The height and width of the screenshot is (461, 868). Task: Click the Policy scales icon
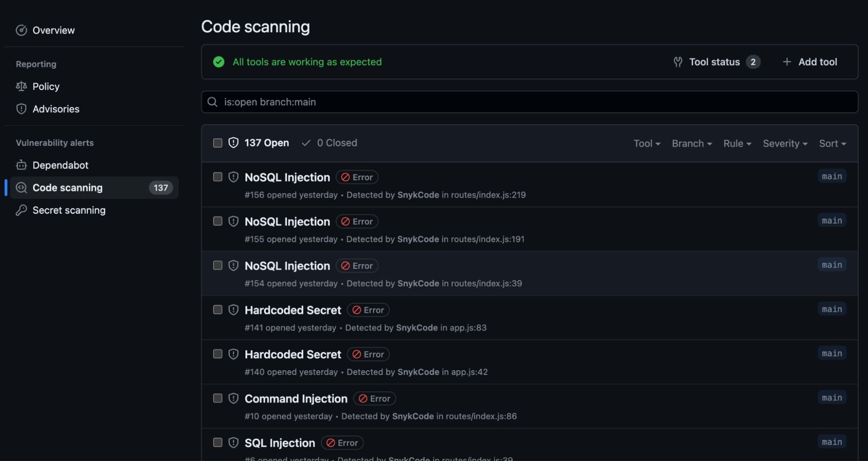click(x=21, y=86)
